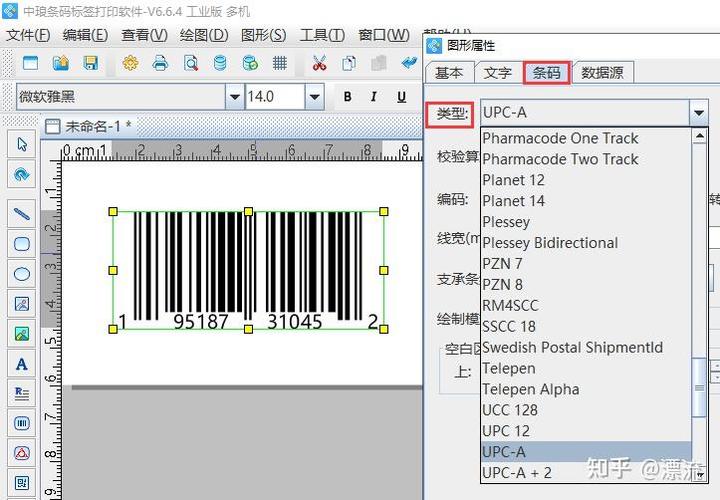Select the picture insert tool
This screenshot has height=500, width=720.
[x=22, y=334]
